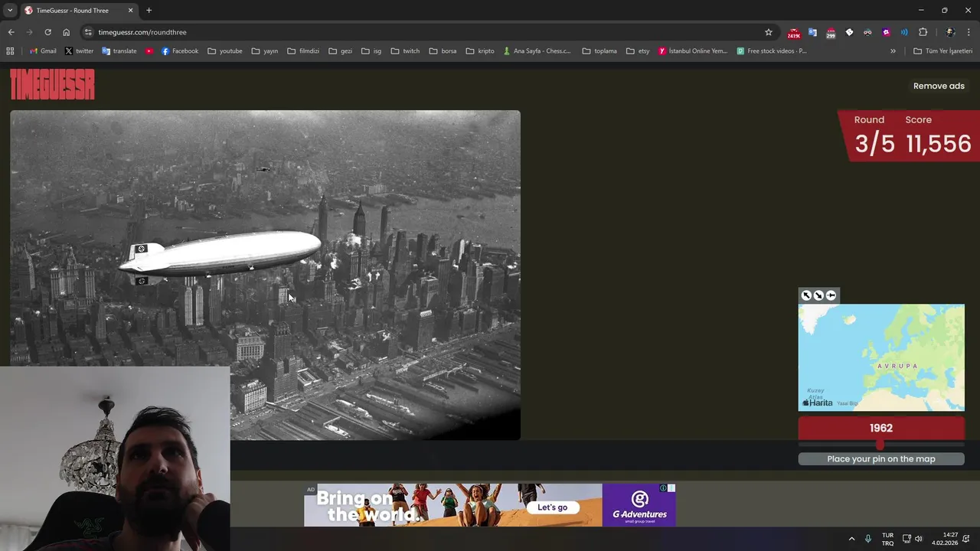Open the kripto bookmark folder
The height and width of the screenshot is (551, 980).
point(481,51)
